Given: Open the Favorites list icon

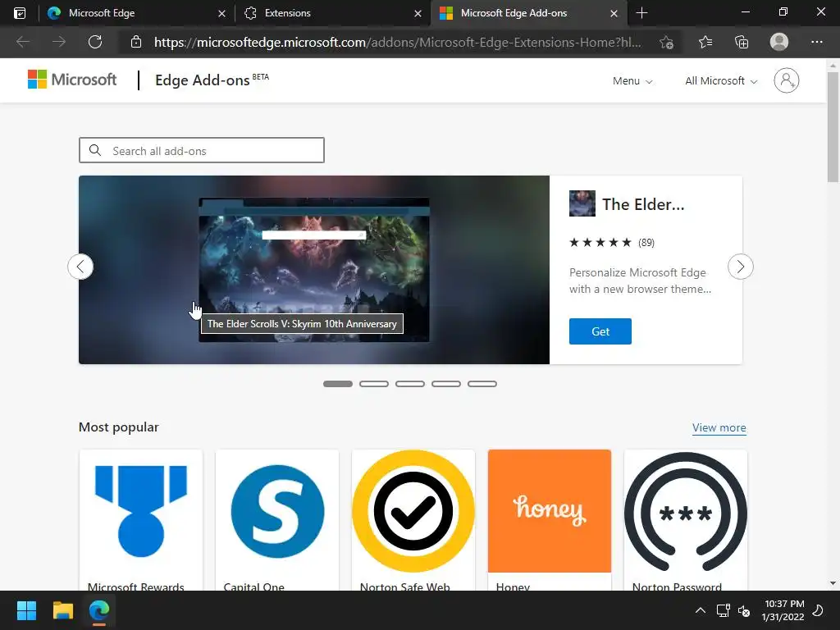Looking at the screenshot, I should pos(705,42).
